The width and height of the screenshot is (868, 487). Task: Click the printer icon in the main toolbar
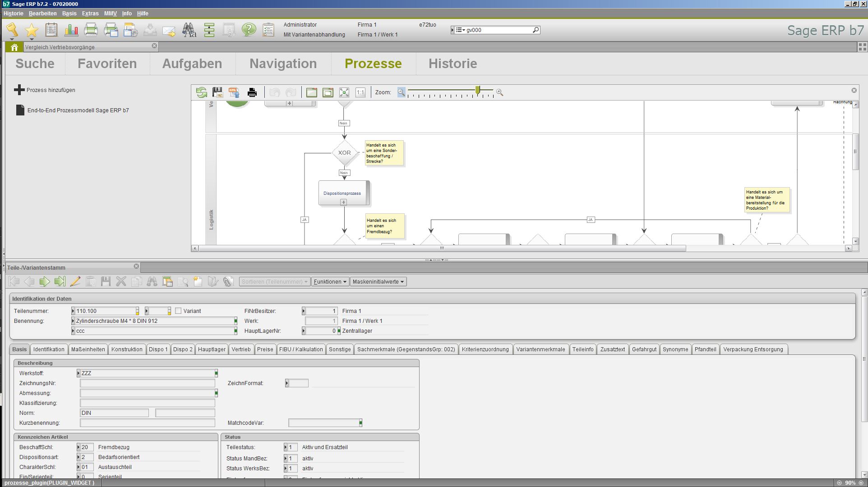pos(91,30)
